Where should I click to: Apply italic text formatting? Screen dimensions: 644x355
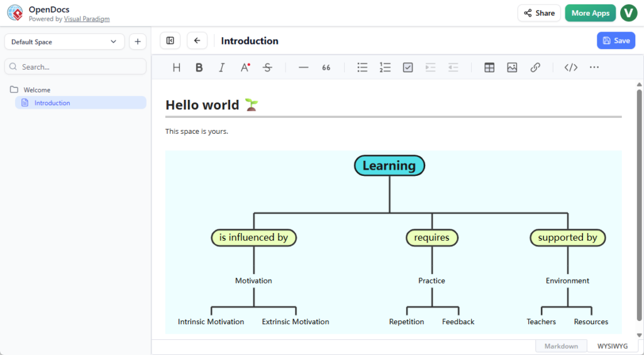click(x=222, y=68)
